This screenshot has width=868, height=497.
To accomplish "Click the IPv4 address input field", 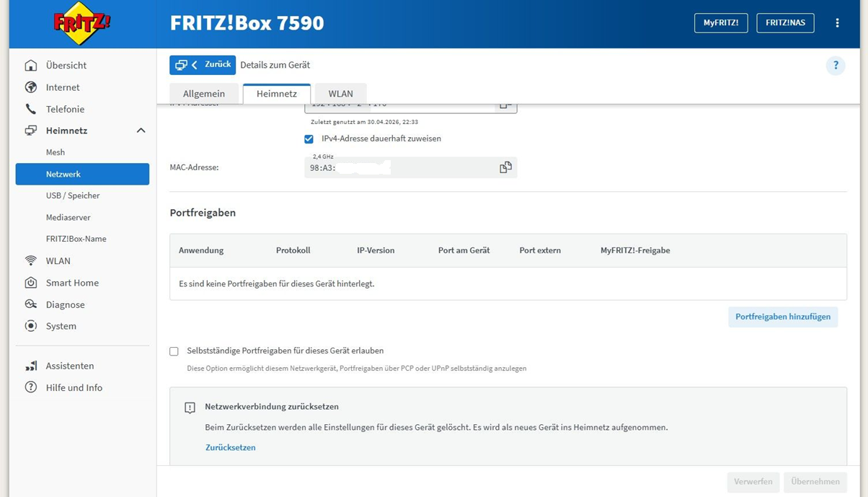I will 410,107.
